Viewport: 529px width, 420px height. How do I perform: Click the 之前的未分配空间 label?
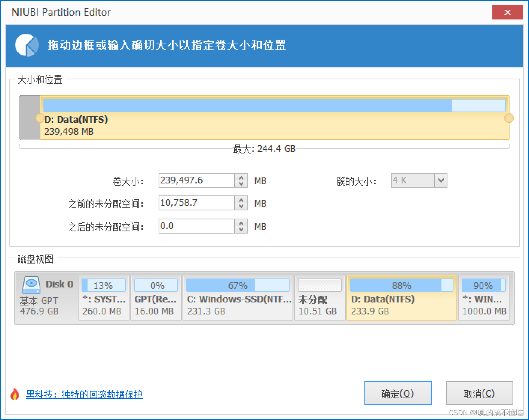point(106,204)
